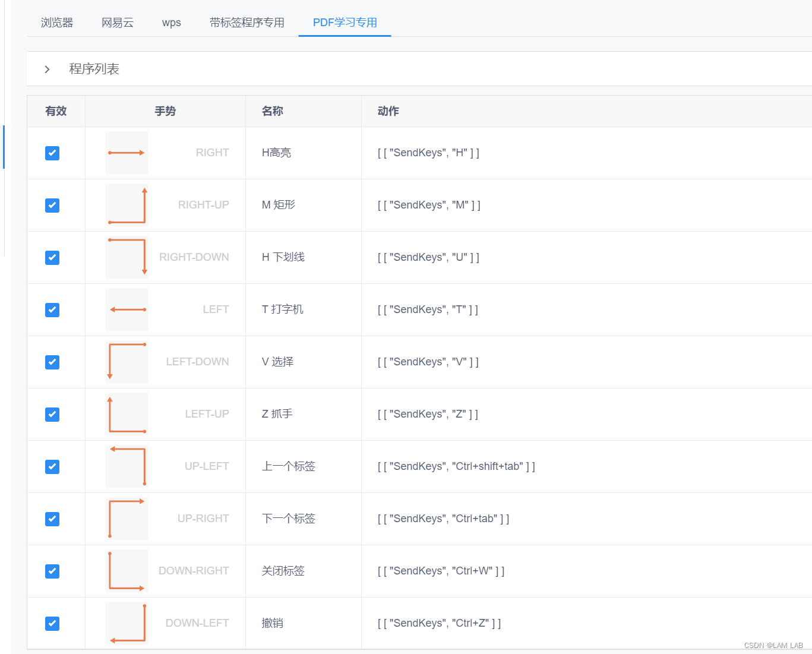Open the 带标签程序专用 tab
The image size is (812, 654).
coord(247,23)
